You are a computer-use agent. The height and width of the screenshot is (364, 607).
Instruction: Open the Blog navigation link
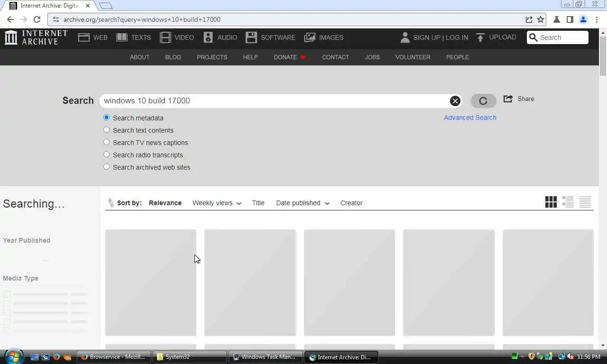coord(173,57)
